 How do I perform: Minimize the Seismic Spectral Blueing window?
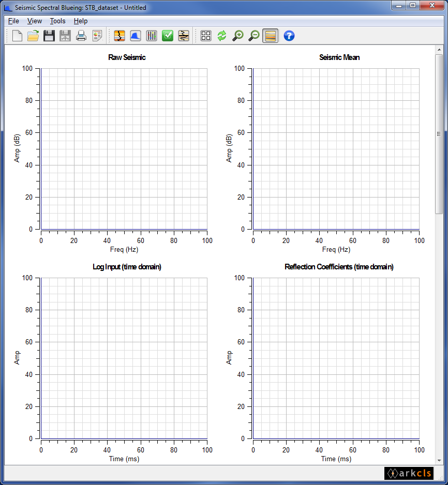(399, 5)
